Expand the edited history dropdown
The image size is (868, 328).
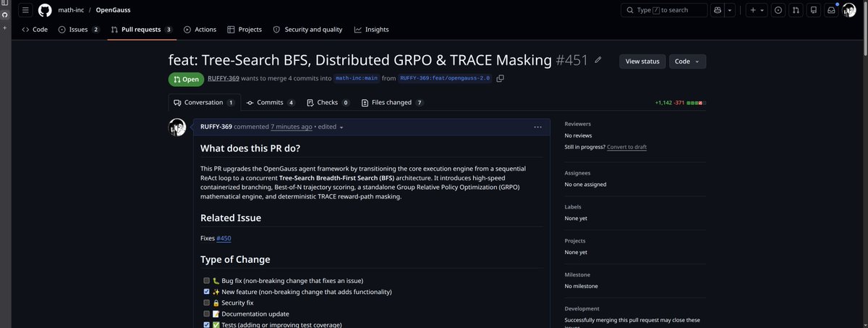pyautogui.click(x=331, y=127)
